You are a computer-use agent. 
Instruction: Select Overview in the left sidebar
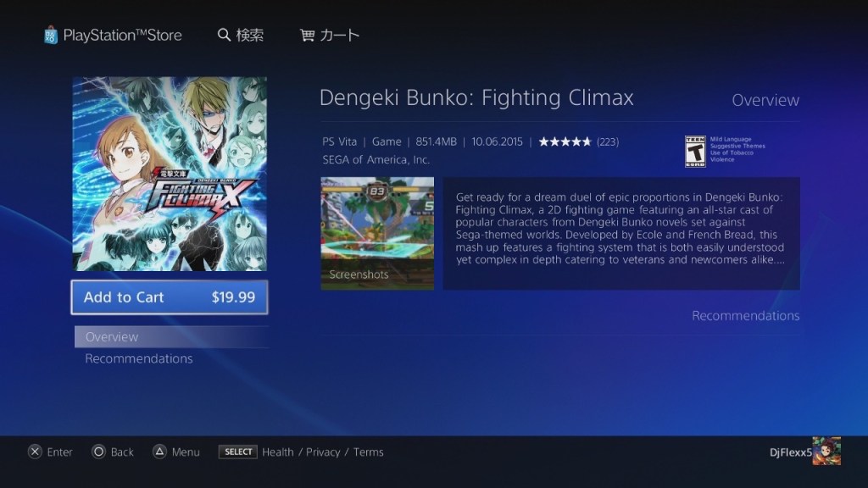click(x=171, y=336)
